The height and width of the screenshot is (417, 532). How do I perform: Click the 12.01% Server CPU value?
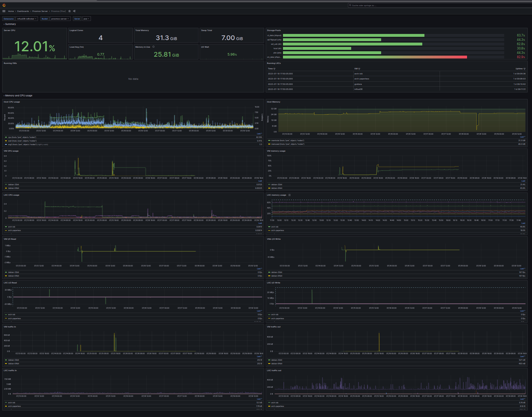(35, 46)
